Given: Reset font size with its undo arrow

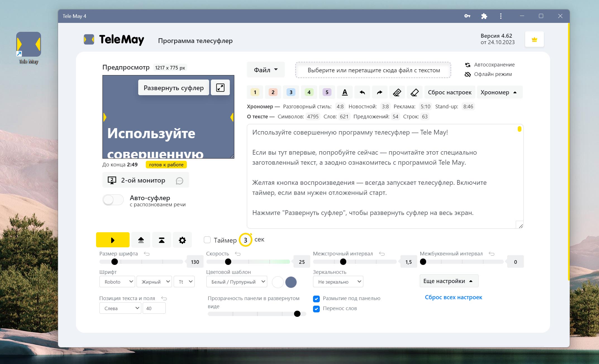Looking at the screenshot, I should [x=147, y=254].
